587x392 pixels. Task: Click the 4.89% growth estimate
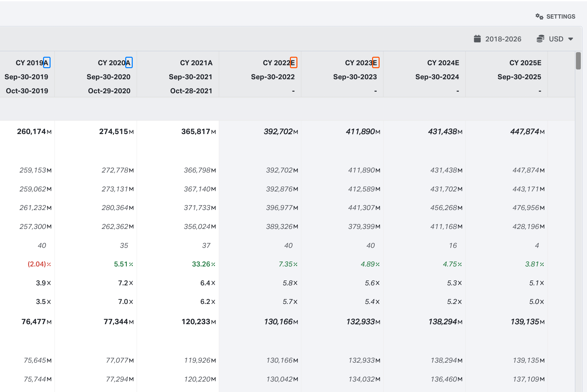point(370,264)
